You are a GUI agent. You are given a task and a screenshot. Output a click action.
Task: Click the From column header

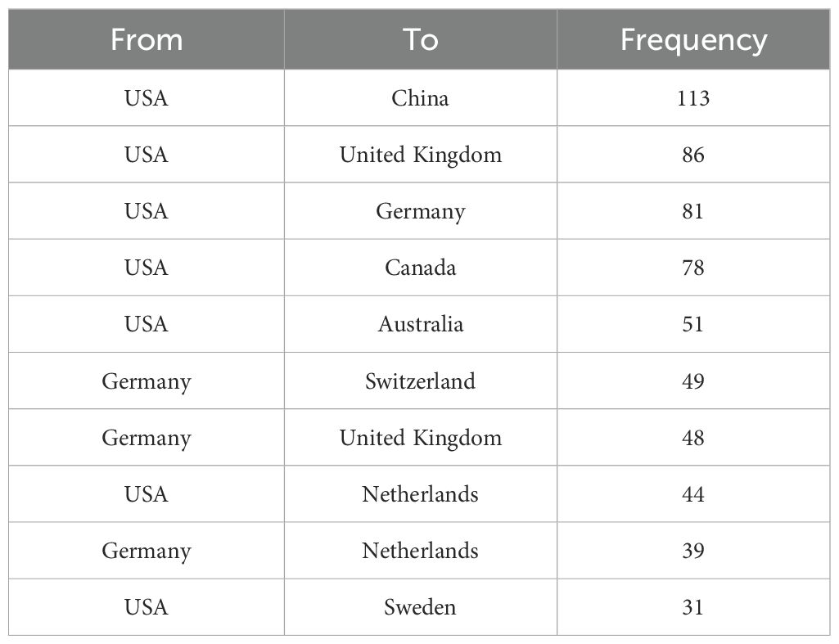click(147, 40)
